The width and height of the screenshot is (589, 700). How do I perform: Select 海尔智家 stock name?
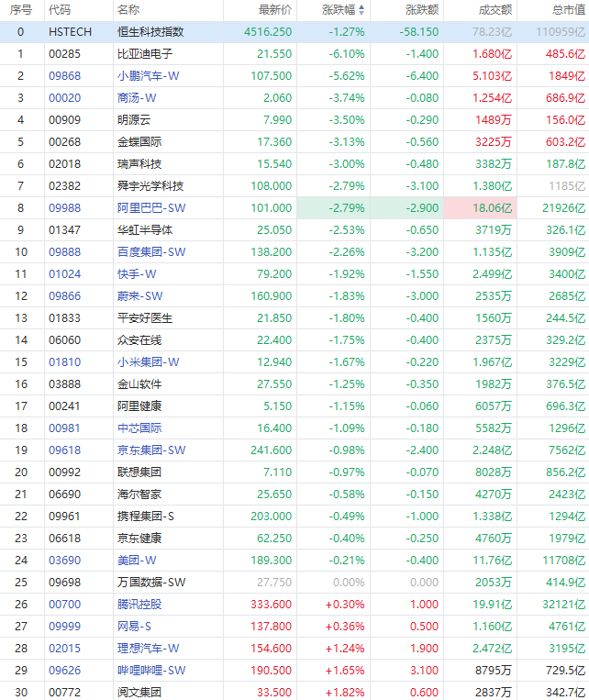(139, 494)
